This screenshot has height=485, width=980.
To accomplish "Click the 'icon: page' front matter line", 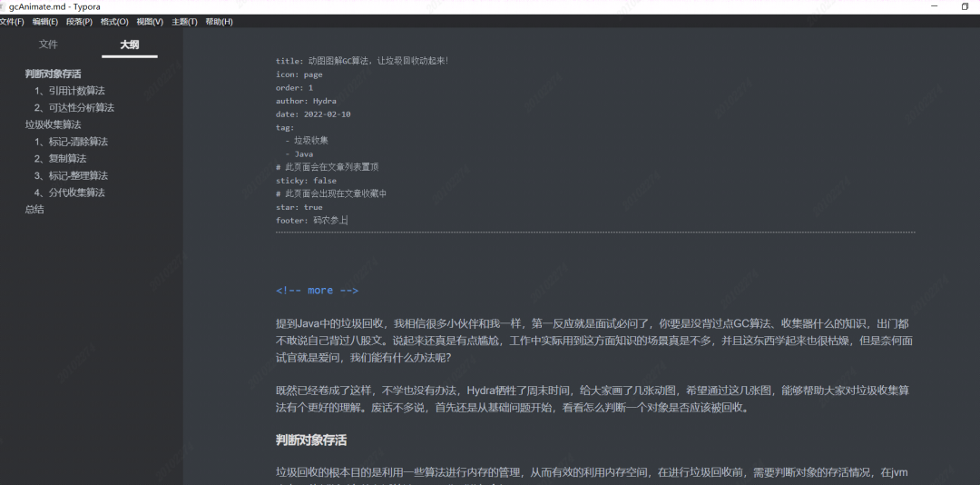I will point(299,74).
